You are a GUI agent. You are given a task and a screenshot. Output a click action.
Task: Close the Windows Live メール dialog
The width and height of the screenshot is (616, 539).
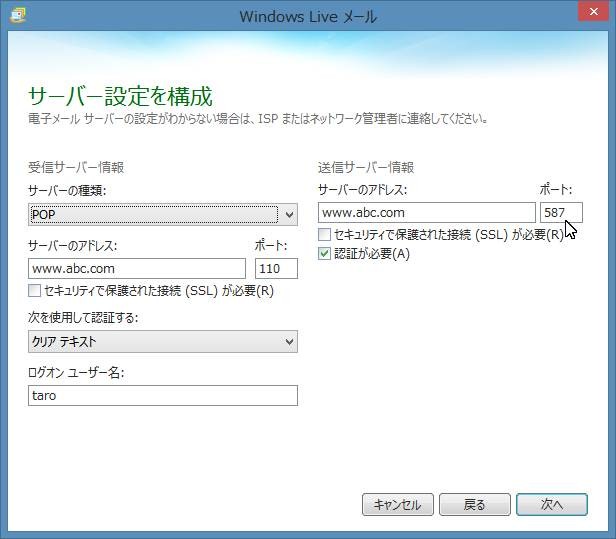[x=594, y=12]
